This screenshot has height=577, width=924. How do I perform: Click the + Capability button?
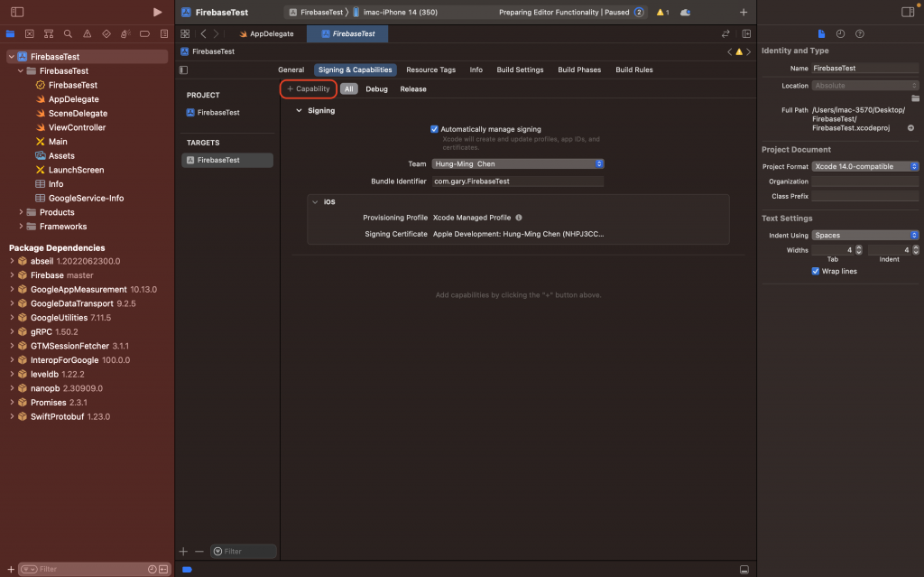pos(309,89)
